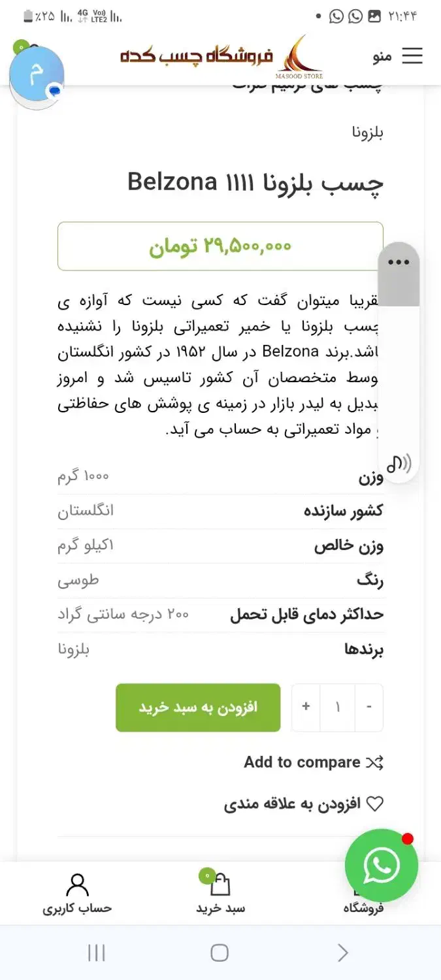Tap the shuffle icon beside Add to compare
The height and width of the screenshot is (980, 441).
[x=376, y=762]
